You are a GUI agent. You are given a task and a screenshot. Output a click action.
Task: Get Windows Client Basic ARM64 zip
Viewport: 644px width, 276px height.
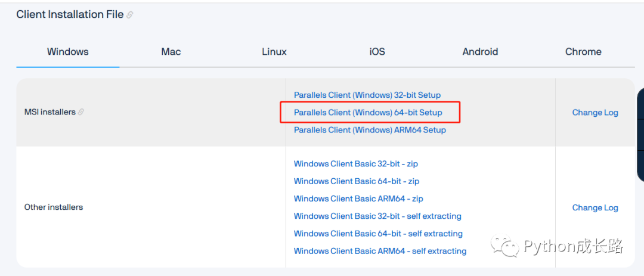358,199
